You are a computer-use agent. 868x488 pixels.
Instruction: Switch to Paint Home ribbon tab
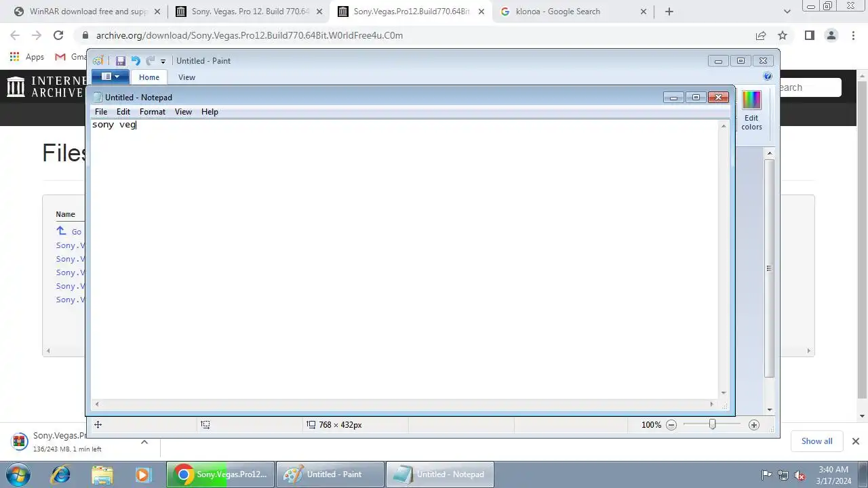click(x=149, y=77)
